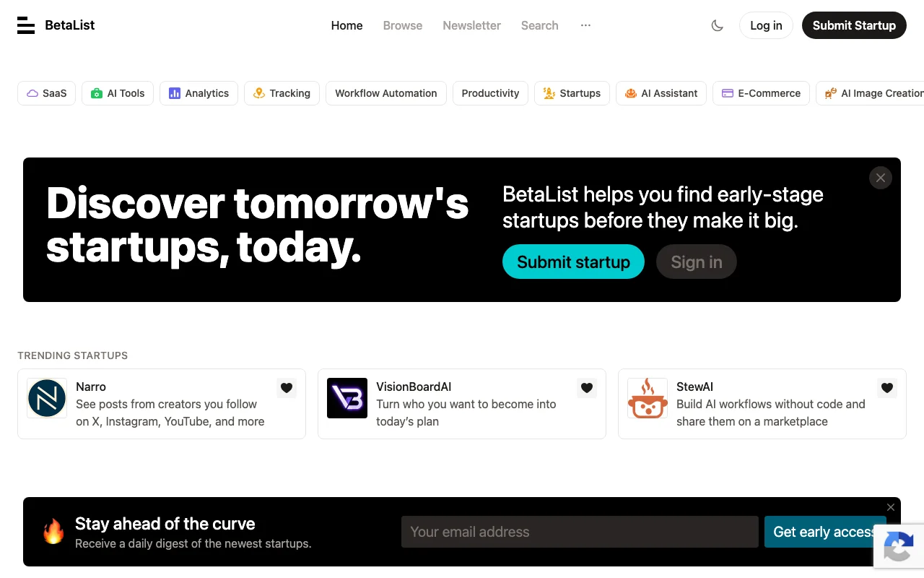This screenshot has height=578, width=924.
Task: Open the VisionBoardAI startup title
Action: [x=414, y=387]
